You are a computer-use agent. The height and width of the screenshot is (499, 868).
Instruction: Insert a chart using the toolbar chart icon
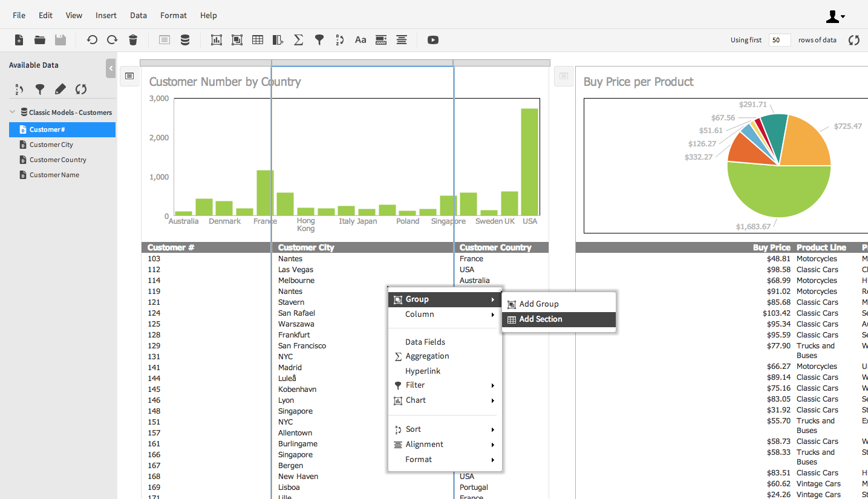point(217,40)
